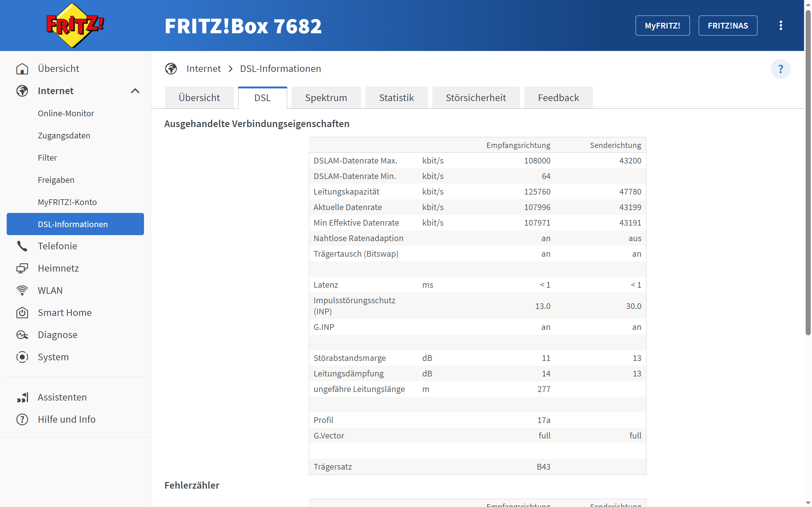Click the FRITZ! logo
The image size is (812, 507).
pyautogui.click(x=75, y=25)
